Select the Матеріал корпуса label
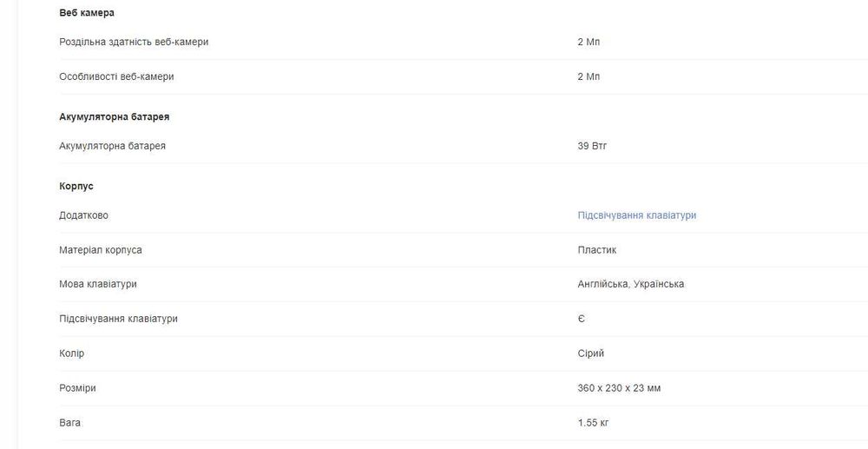 coord(101,250)
